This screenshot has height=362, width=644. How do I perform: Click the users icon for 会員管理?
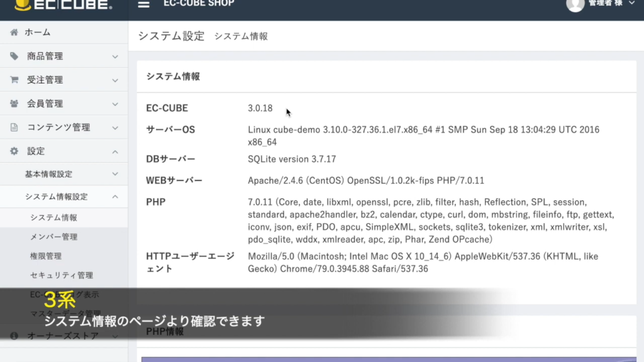click(14, 104)
